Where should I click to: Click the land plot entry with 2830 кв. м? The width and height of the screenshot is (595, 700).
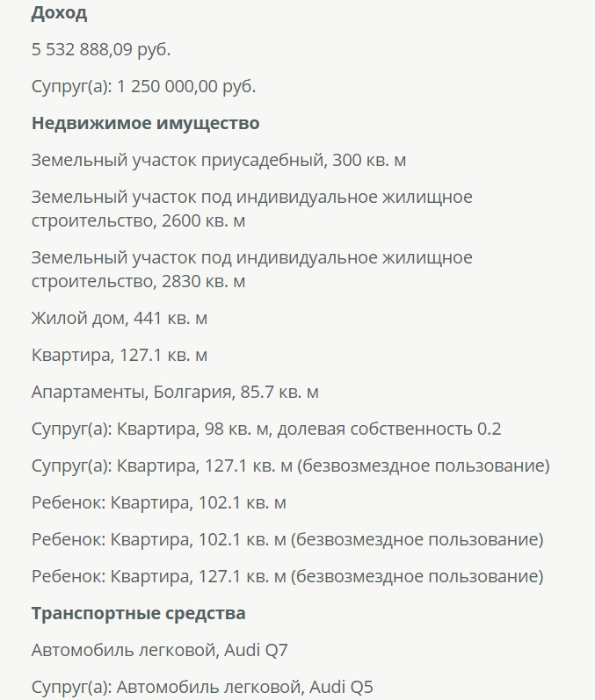[x=251, y=269]
